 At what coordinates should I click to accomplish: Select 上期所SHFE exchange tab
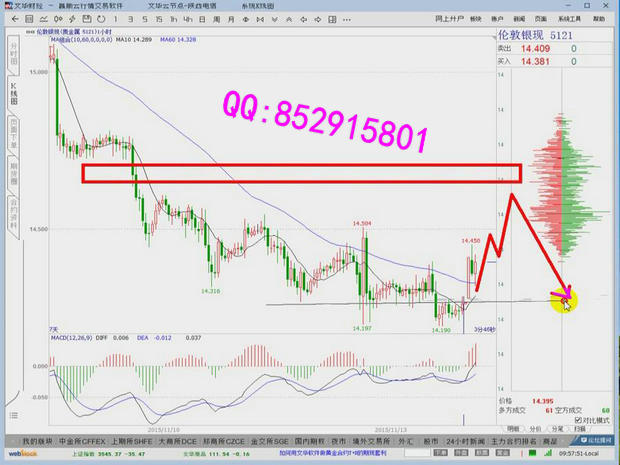129,440
